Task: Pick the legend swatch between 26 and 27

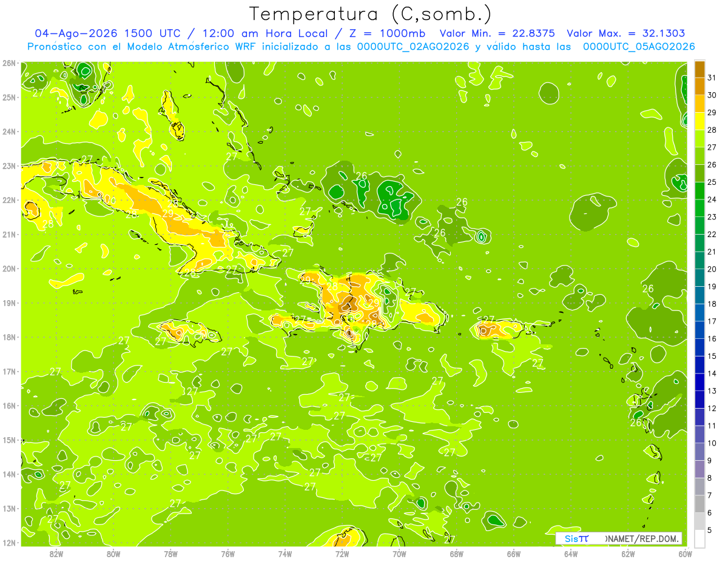Action: click(x=699, y=156)
